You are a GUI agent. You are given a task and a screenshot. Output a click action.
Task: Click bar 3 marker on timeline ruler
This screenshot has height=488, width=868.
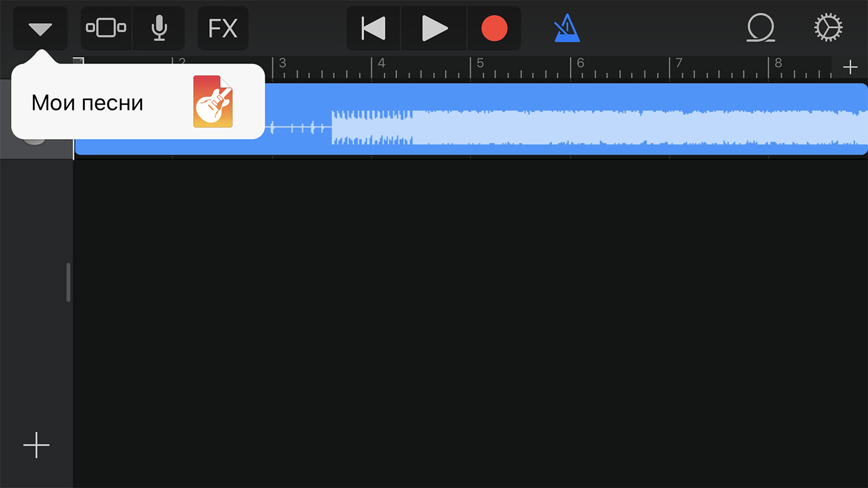tap(282, 63)
